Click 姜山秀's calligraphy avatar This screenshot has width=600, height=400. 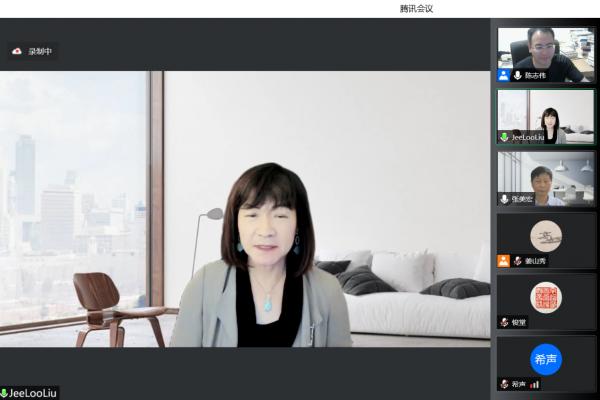click(x=545, y=235)
